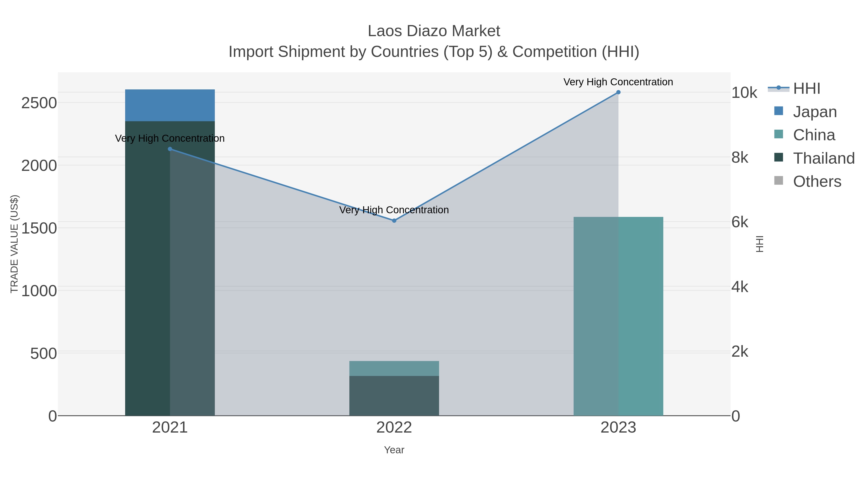Screen dimensions: 868x488
Task: Click the right-side HHI axis title
Action: tap(759, 244)
